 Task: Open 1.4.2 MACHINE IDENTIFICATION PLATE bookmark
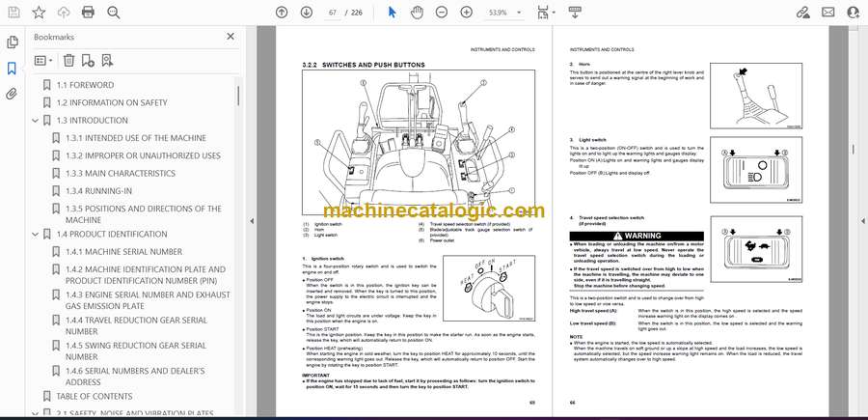(145, 275)
